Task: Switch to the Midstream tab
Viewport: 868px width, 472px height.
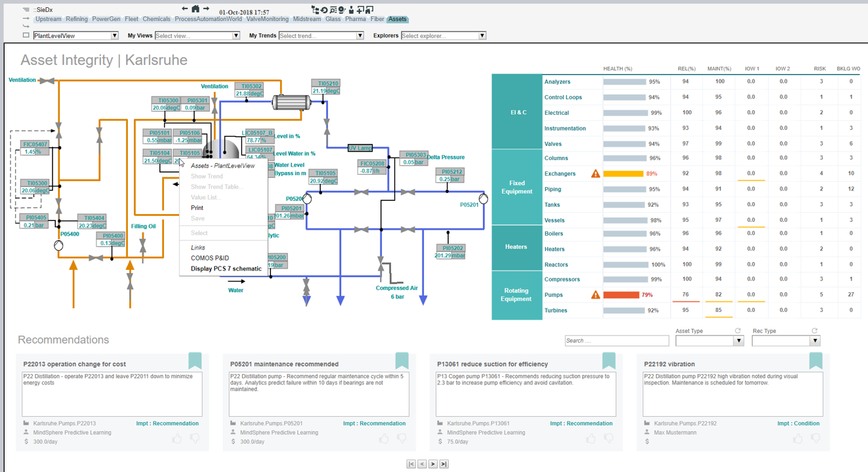Action: click(307, 19)
